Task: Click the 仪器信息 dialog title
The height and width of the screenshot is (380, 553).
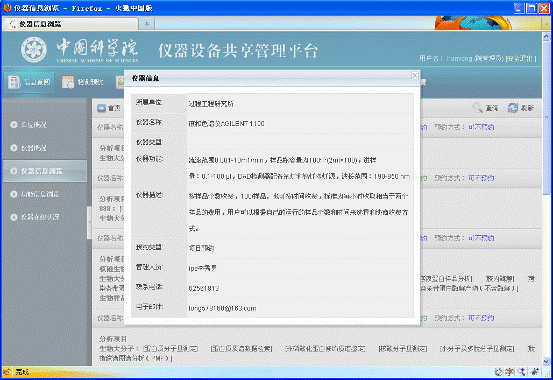Action: pyautogui.click(x=145, y=78)
